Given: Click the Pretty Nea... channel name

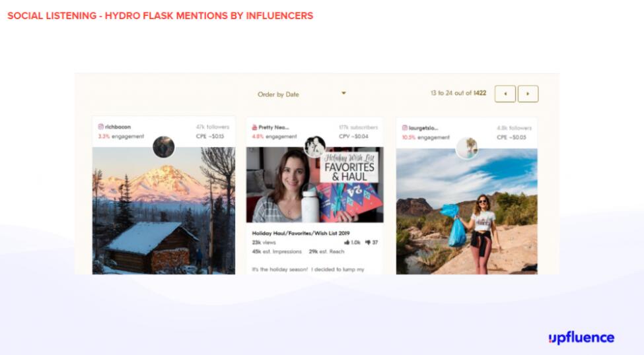Looking at the screenshot, I should [x=273, y=127].
